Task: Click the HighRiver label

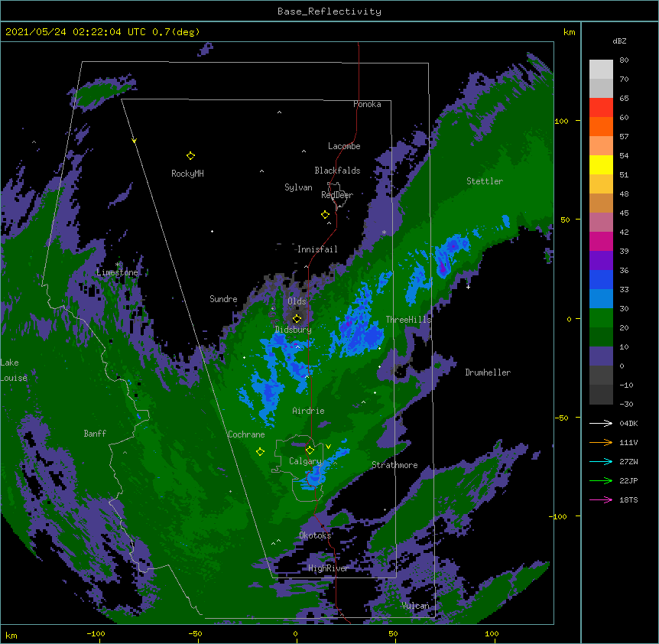Action: click(x=329, y=568)
